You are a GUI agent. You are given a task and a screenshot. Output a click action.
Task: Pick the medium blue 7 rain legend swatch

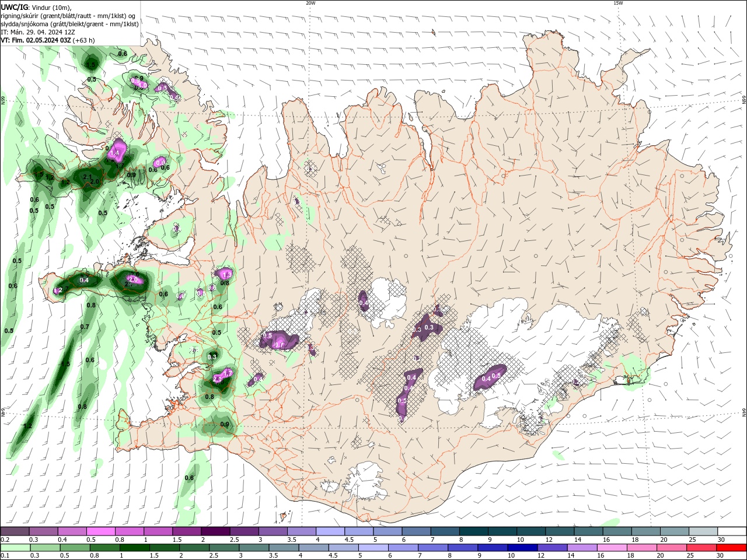tap(433, 548)
